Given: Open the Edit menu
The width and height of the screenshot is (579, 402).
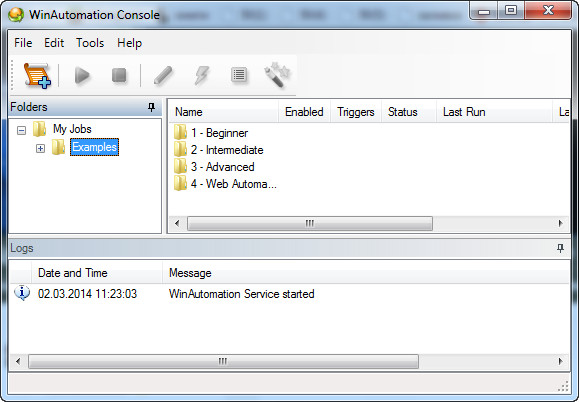Looking at the screenshot, I should [x=54, y=43].
